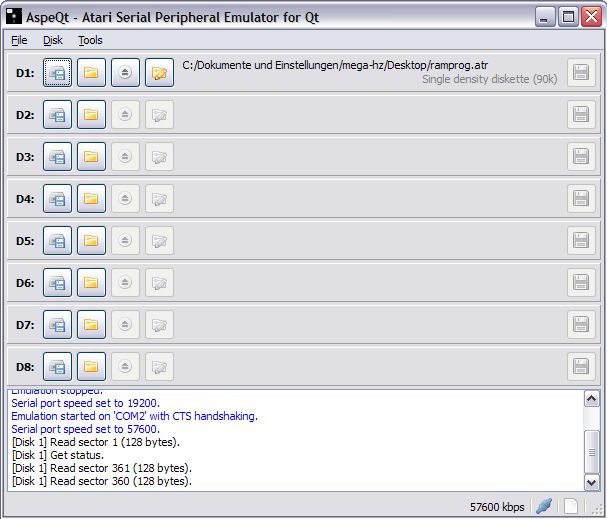Click the D7 write protect icon
Screen dimensions: 607x519
(159, 325)
